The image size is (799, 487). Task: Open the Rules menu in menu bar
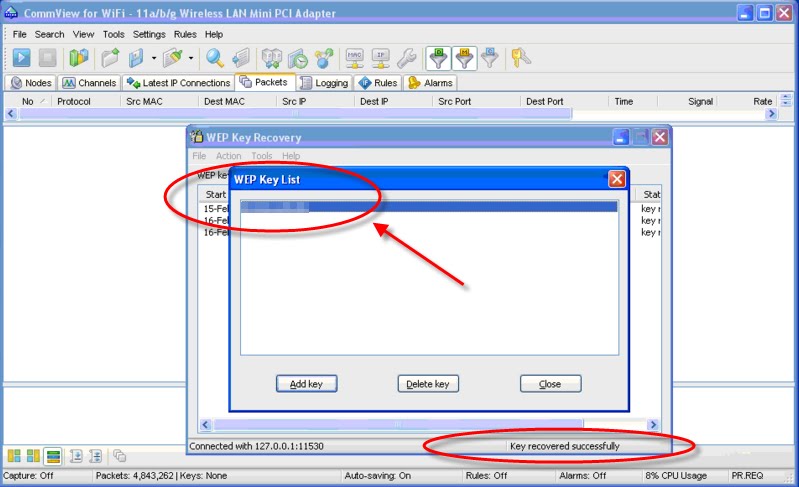click(185, 34)
